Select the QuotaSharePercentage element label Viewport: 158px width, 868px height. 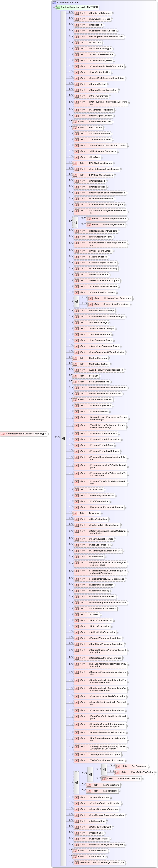click(102, 329)
